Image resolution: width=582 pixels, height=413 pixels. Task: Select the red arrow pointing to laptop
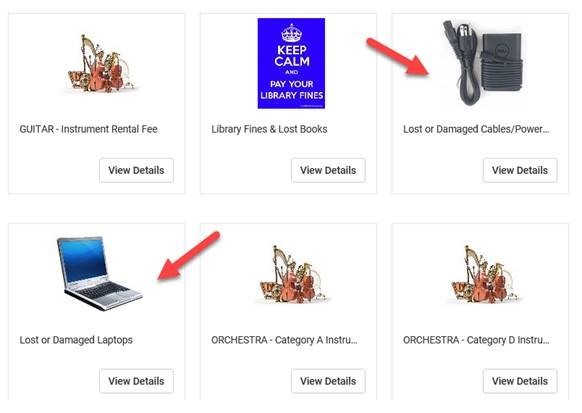tap(189, 256)
